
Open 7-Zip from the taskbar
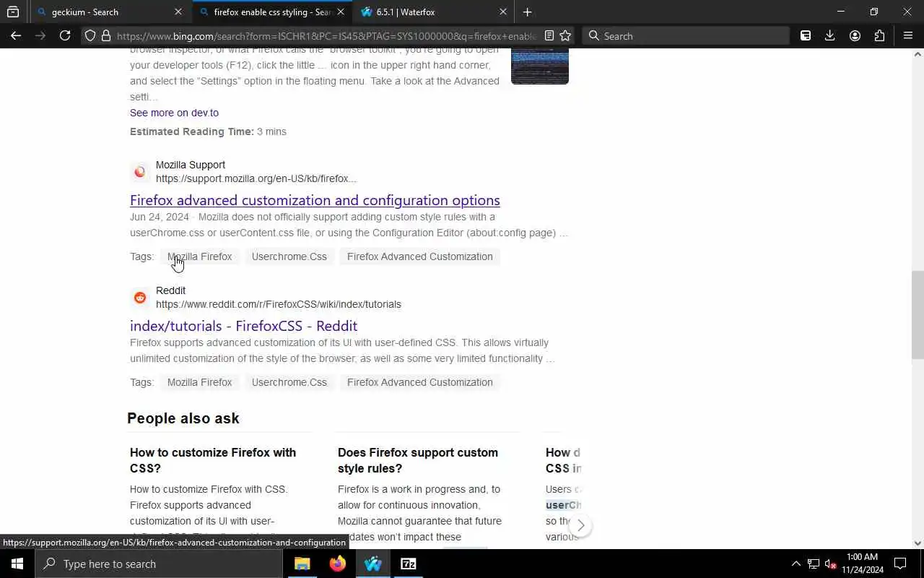408,564
